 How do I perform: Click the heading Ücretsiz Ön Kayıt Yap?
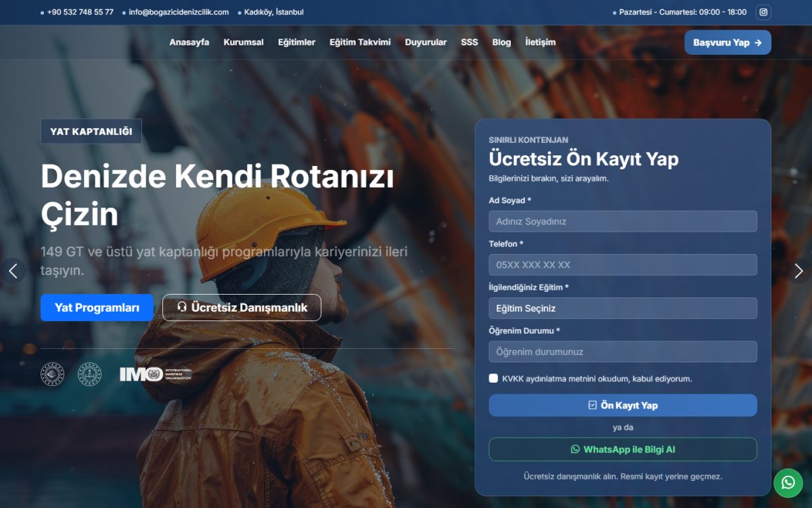(x=583, y=159)
